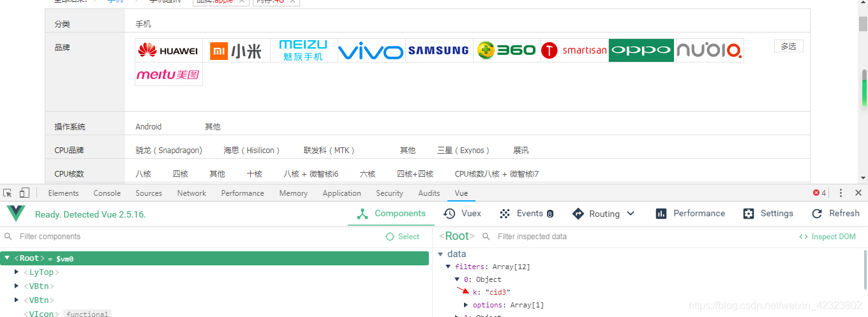Screen dimensions: 868x317
Task: Open Vue devtools Settings
Action: point(768,214)
